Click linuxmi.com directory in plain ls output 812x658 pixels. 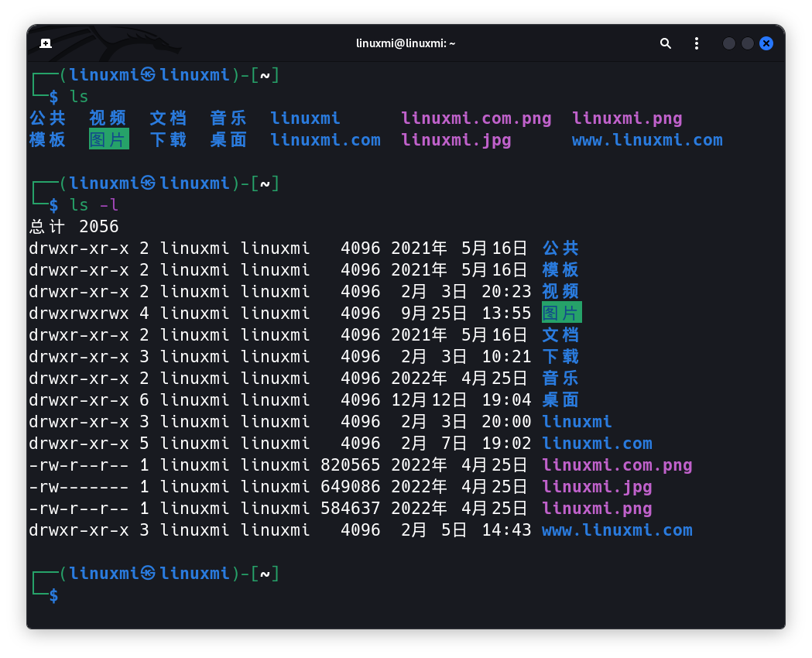325,140
